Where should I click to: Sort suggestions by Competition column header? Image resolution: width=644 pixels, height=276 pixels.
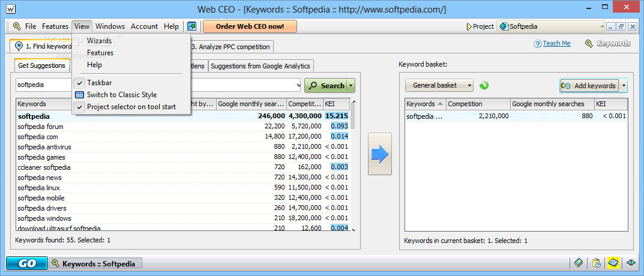click(305, 104)
